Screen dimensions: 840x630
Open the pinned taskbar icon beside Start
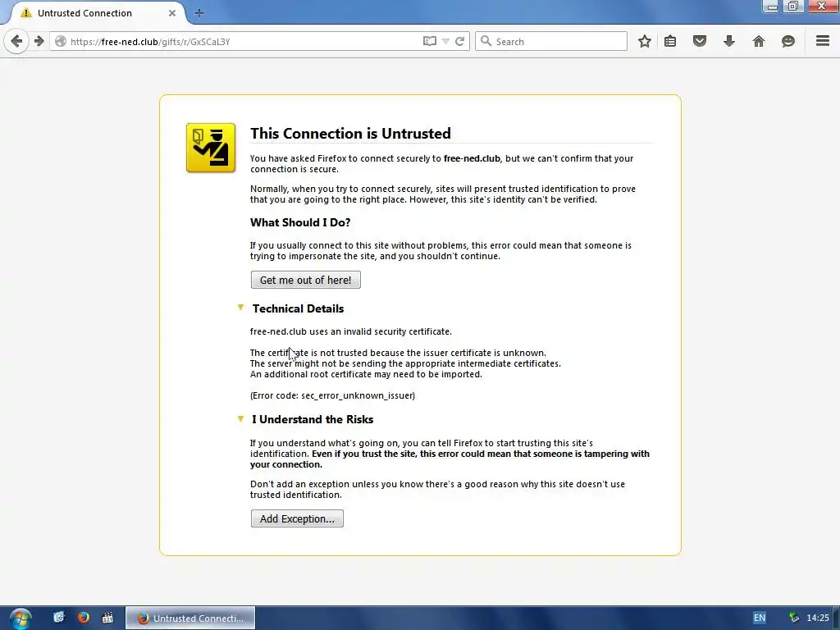click(59, 618)
